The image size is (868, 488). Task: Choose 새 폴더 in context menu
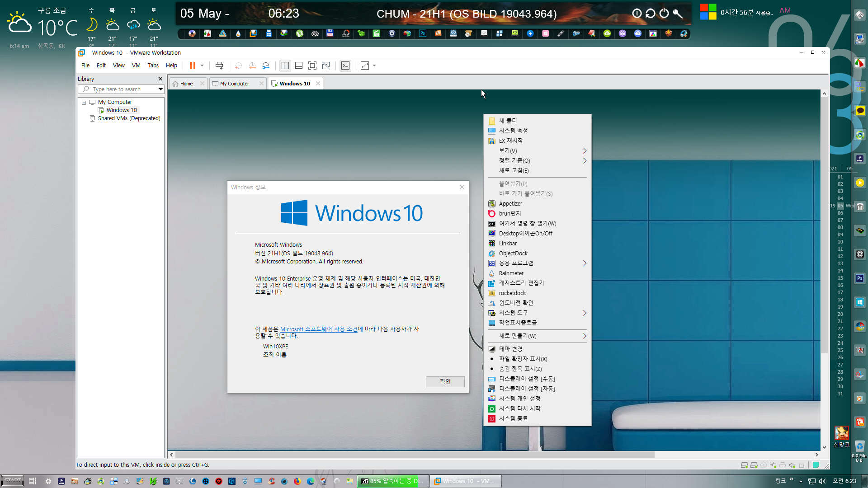tap(537, 121)
